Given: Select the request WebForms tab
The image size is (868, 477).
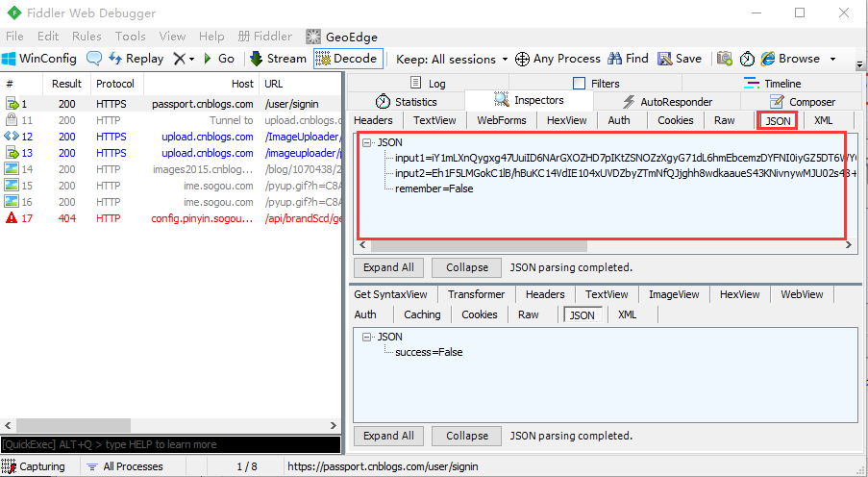Looking at the screenshot, I should [x=502, y=120].
